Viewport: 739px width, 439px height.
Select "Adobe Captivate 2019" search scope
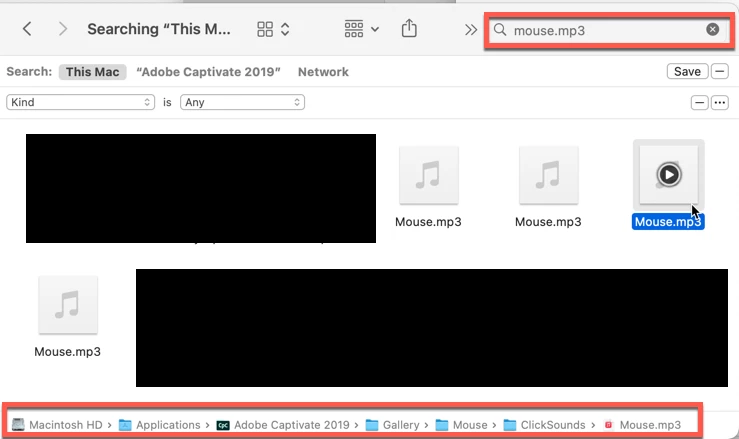208,72
